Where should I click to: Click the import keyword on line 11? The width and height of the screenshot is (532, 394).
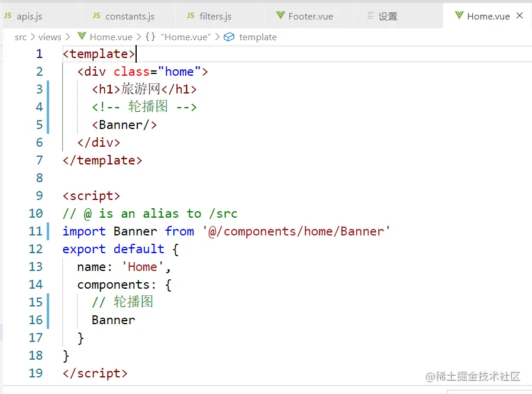(x=84, y=231)
